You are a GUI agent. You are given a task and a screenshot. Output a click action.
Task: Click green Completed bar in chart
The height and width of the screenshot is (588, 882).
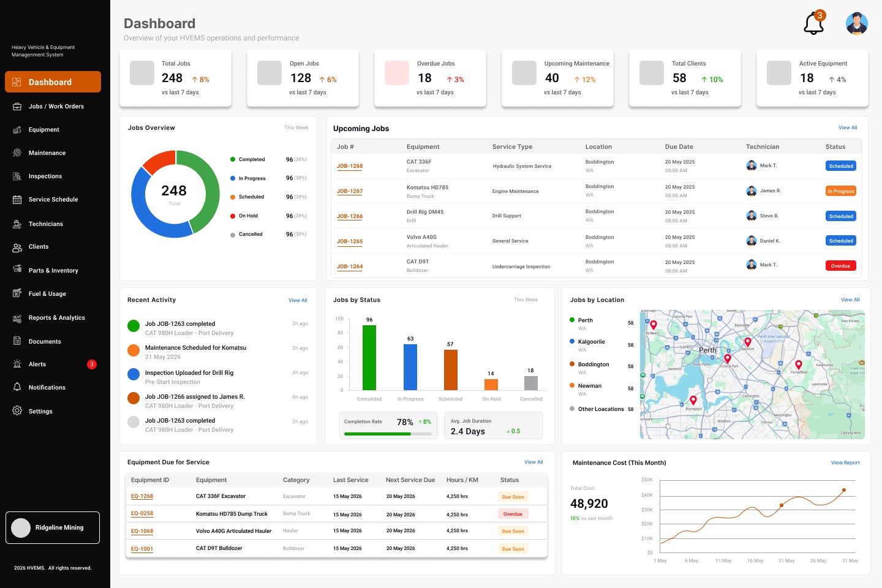tap(369, 358)
